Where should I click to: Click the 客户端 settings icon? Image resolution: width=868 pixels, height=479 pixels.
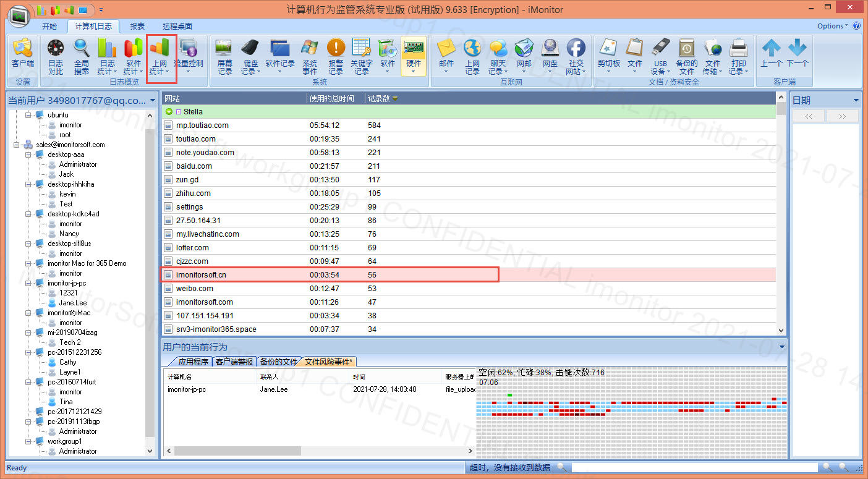point(23,53)
